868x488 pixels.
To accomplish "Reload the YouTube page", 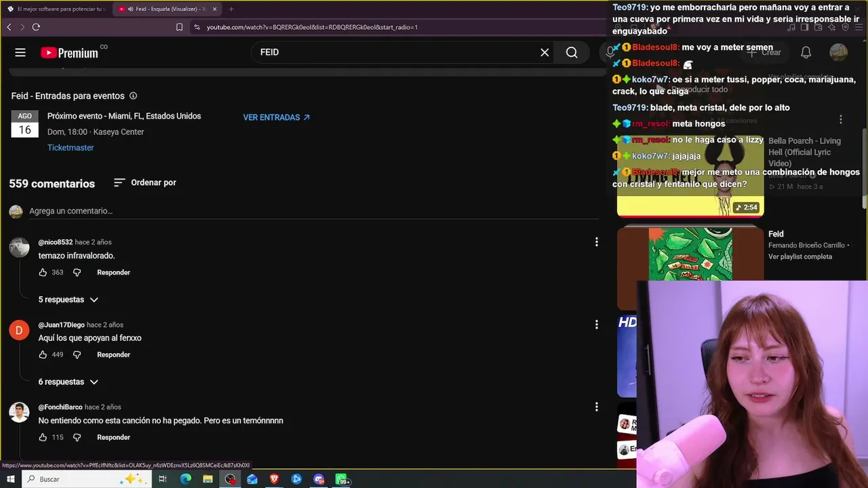I will coord(36,27).
